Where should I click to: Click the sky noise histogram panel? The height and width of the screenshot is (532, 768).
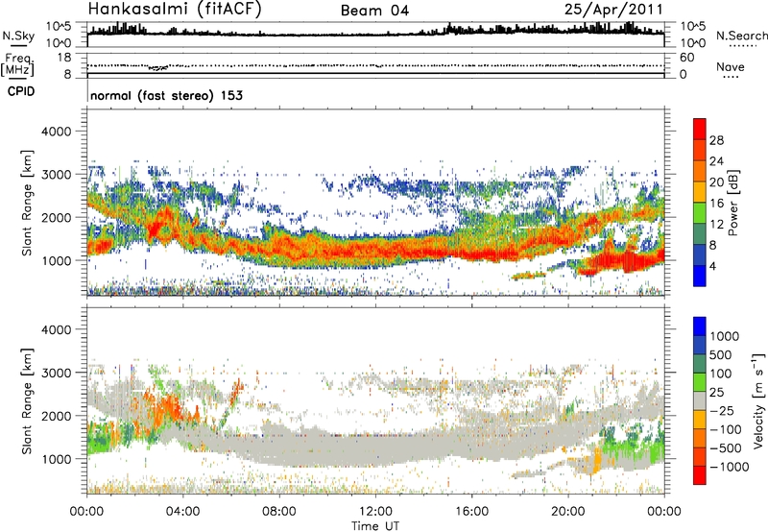coord(375,35)
